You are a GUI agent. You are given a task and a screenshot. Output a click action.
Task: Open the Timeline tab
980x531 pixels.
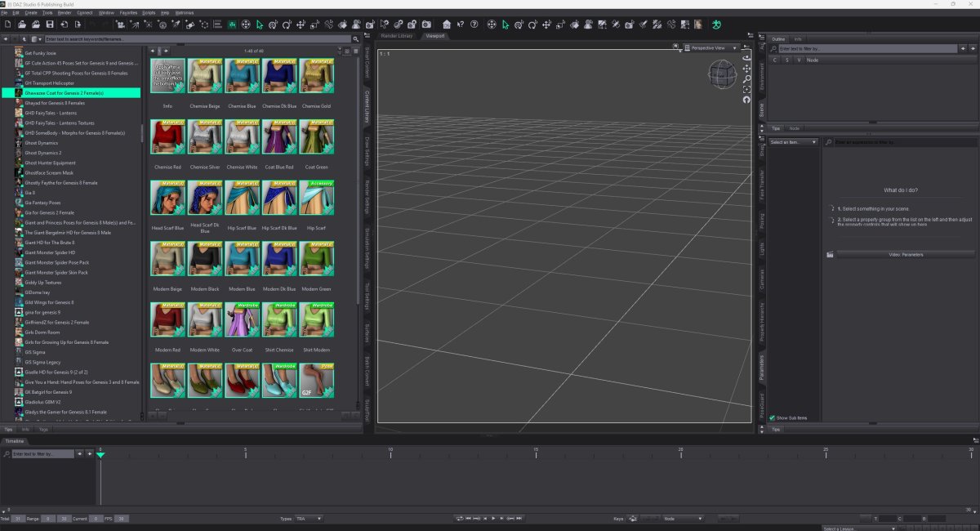(x=15, y=441)
